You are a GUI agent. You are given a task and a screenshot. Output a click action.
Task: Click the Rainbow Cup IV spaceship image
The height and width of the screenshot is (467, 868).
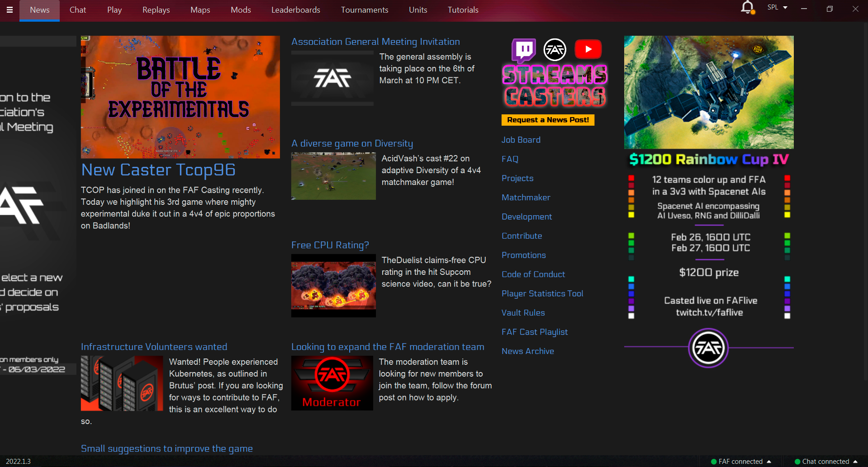click(x=709, y=92)
